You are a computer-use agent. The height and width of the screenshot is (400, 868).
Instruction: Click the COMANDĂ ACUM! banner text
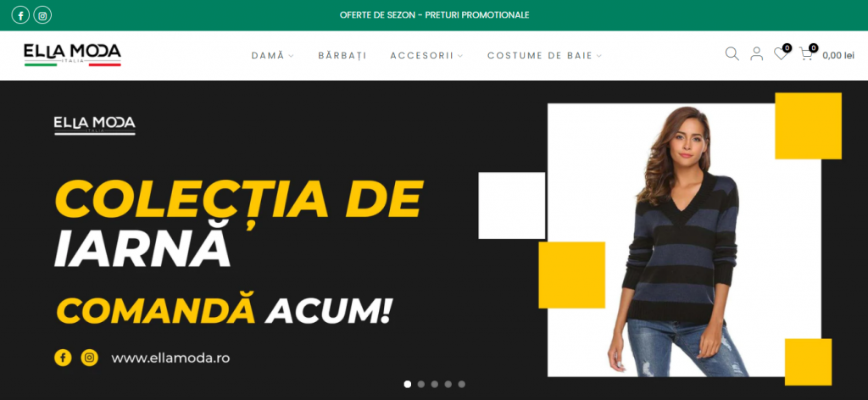(x=224, y=311)
